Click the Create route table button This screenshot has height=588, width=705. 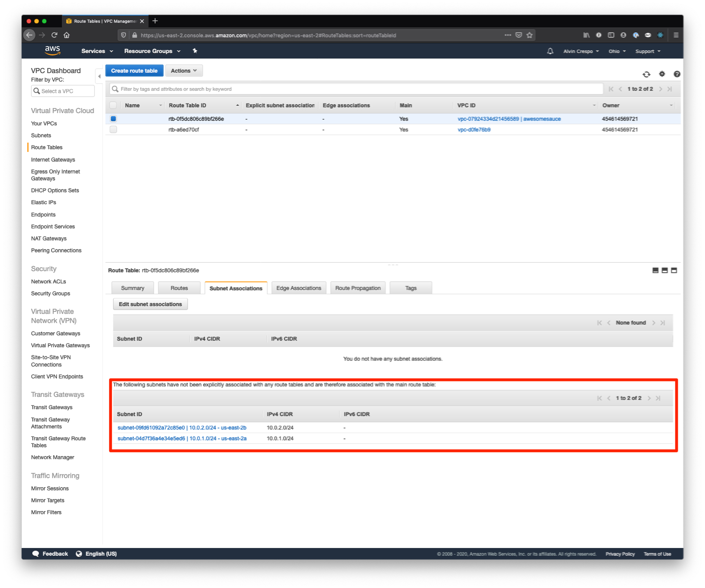[134, 70]
